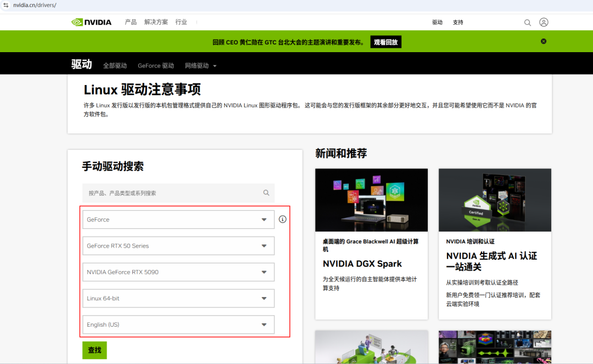Expand the GeForce RTX 50 Series dropdown
The width and height of the screenshot is (593, 364).
[178, 246]
